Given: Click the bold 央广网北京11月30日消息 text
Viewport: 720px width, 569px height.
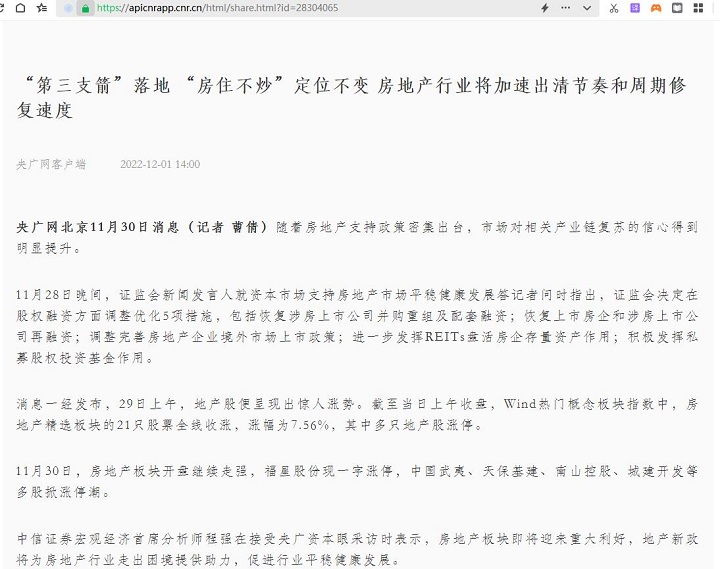Looking at the screenshot, I should (x=142, y=227).
